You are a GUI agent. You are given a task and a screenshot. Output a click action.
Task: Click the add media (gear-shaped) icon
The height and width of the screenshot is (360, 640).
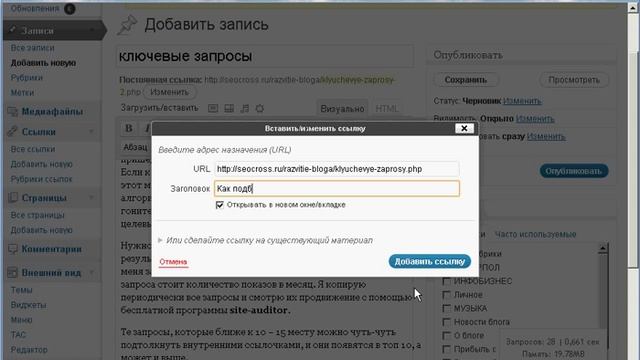tap(260, 108)
